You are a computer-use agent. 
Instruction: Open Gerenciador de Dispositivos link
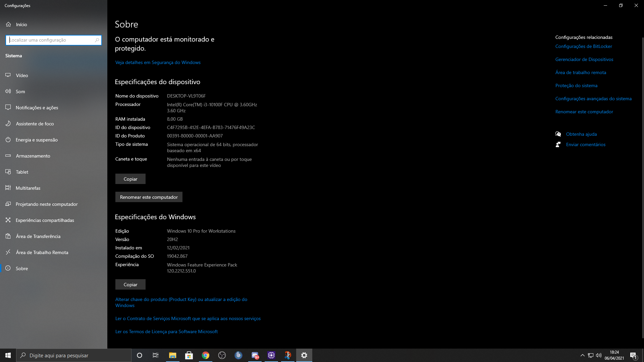584,60
